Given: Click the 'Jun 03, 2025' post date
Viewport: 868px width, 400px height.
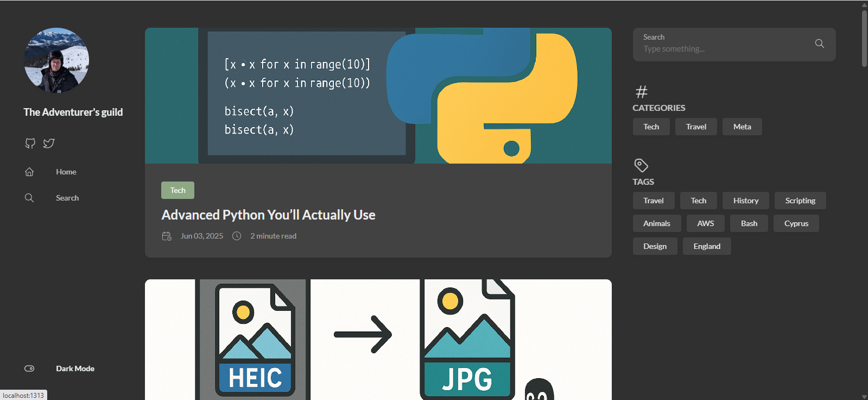Looking at the screenshot, I should 202,236.
